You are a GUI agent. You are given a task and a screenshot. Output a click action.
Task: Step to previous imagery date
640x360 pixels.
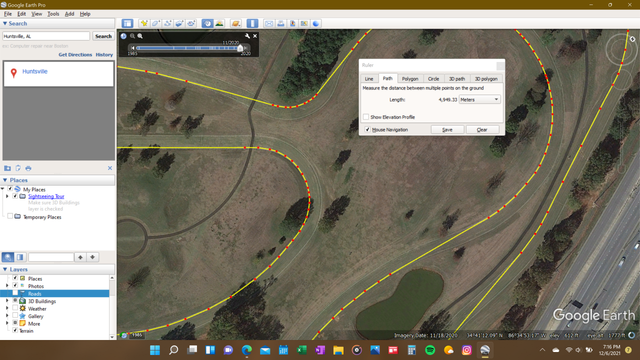(x=133, y=48)
